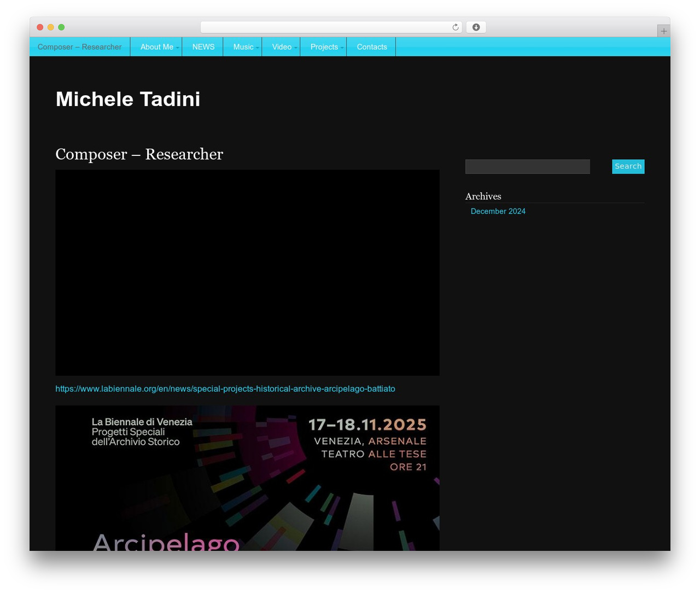The image size is (700, 593).
Task: Expand the Projects dropdown menu
Action: point(324,47)
